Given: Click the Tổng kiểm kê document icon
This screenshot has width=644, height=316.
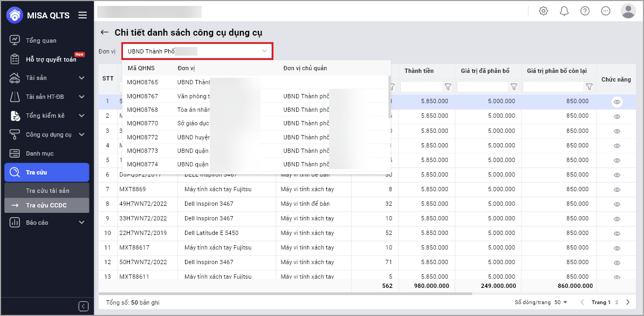Looking at the screenshot, I should (15, 116).
